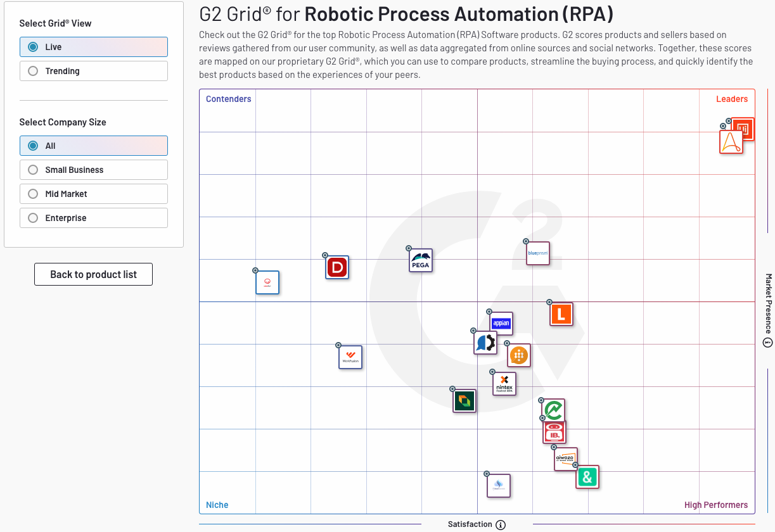The width and height of the screenshot is (775, 532).
Task: Click the 'Select Company Size' heading
Action: (63, 122)
